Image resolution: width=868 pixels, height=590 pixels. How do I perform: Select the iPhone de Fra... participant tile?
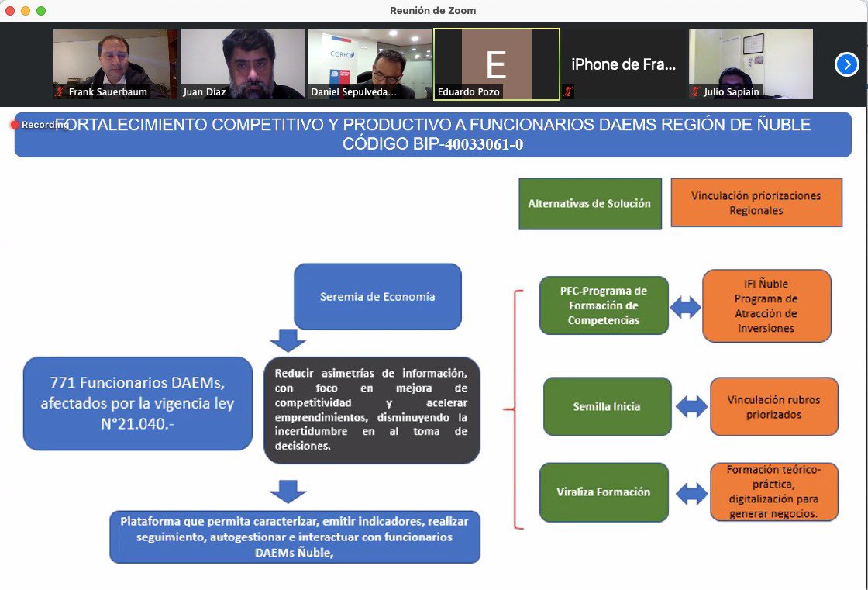tap(623, 64)
